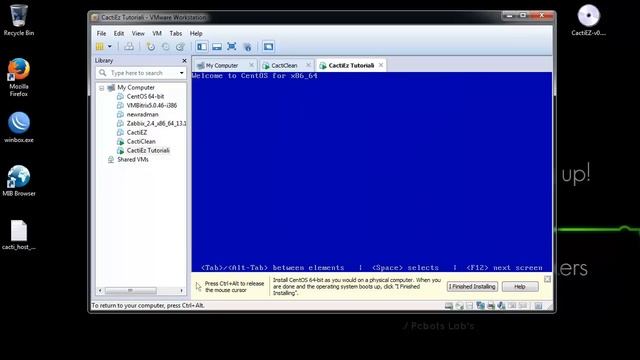
Task: Open the power options dropdown arrow
Action: (110, 47)
